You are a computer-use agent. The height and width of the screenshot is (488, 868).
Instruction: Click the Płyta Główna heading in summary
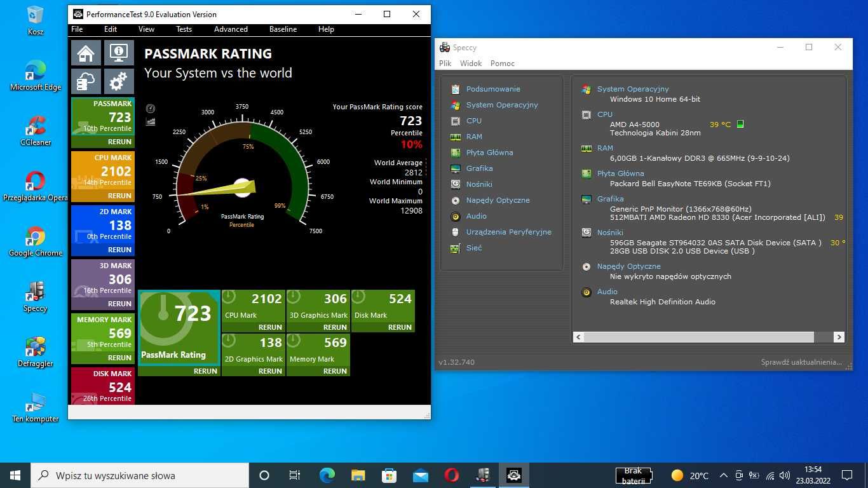621,173
